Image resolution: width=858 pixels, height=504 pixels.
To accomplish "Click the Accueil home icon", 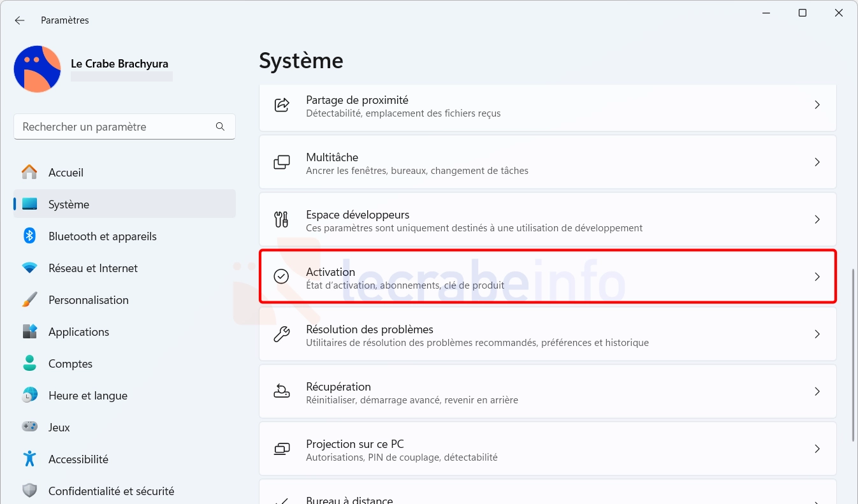I will pos(29,173).
